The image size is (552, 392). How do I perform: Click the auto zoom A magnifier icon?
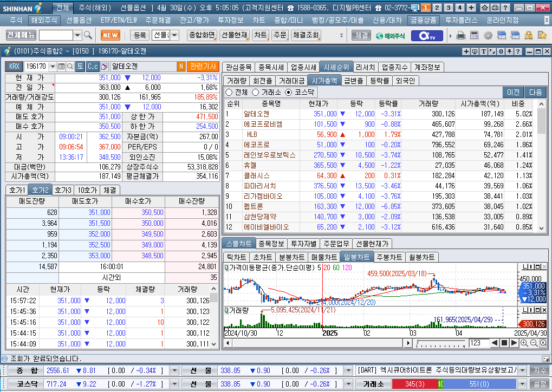click(x=543, y=343)
